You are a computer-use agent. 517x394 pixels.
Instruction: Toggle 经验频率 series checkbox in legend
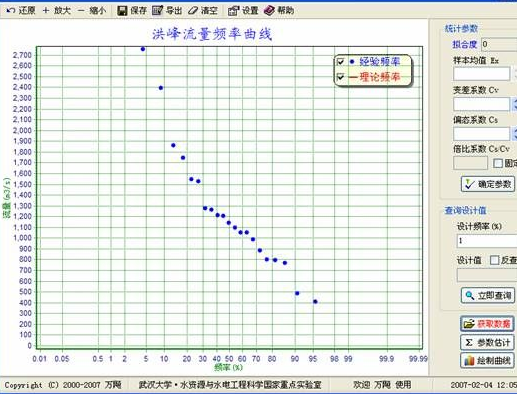click(341, 62)
